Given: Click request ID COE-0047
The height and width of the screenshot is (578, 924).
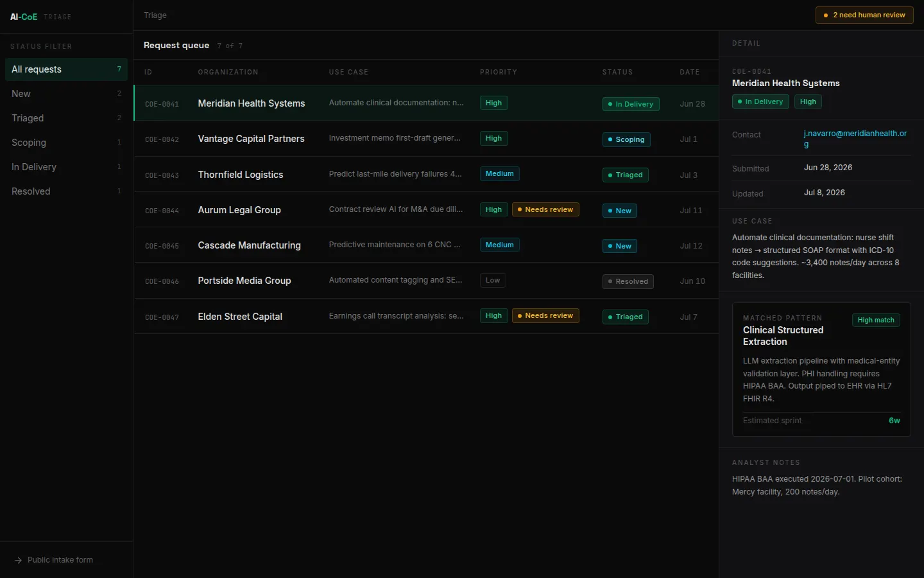Looking at the screenshot, I should tap(162, 317).
